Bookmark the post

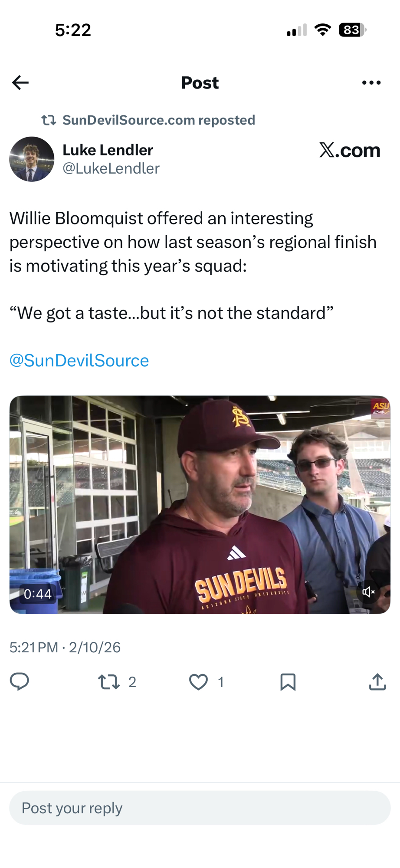pyautogui.click(x=288, y=682)
